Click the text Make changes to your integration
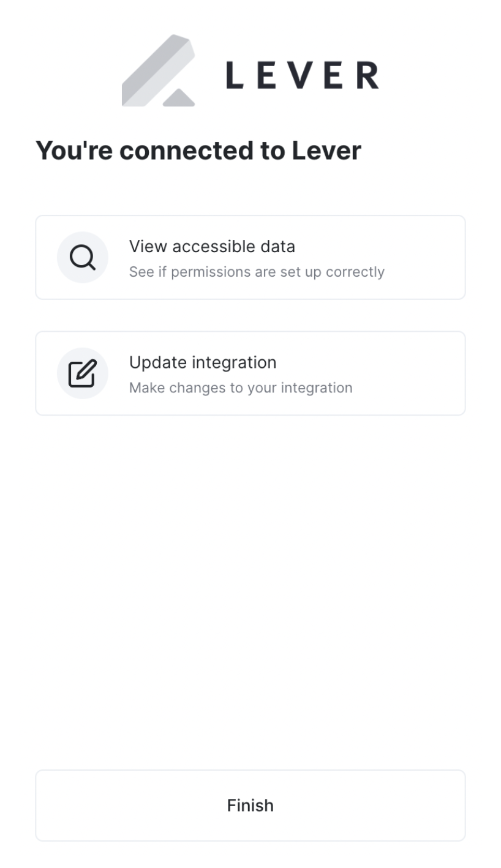Viewport: 501px width, 868px height. [x=241, y=387]
